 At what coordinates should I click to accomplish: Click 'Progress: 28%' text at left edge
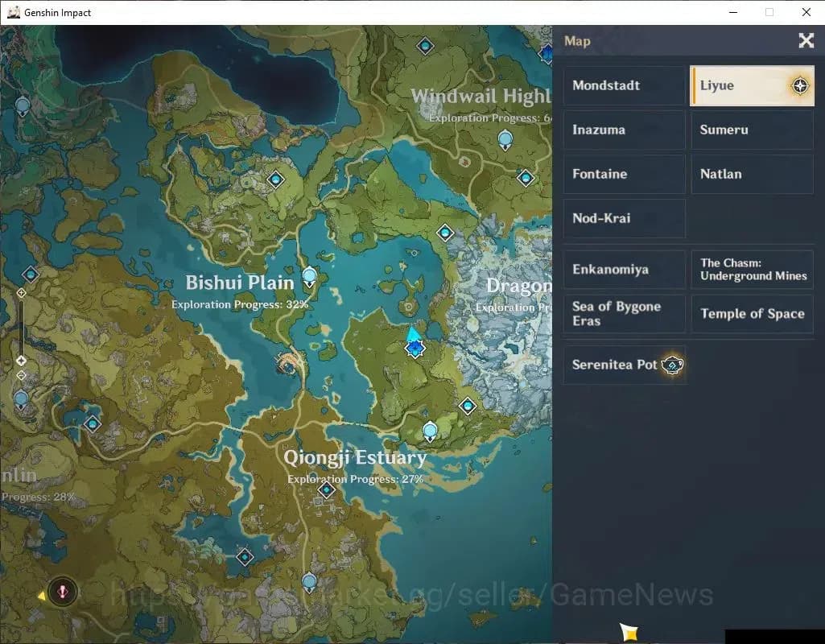tap(38, 497)
